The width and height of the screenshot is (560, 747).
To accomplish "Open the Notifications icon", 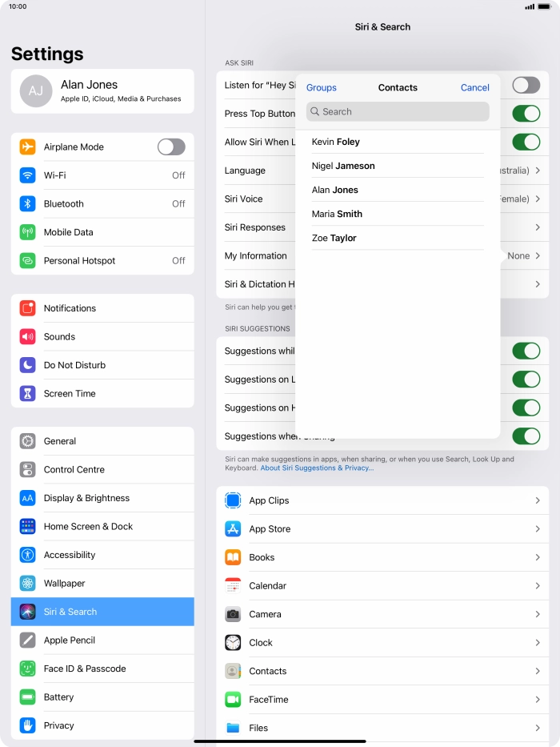I will 28,308.
